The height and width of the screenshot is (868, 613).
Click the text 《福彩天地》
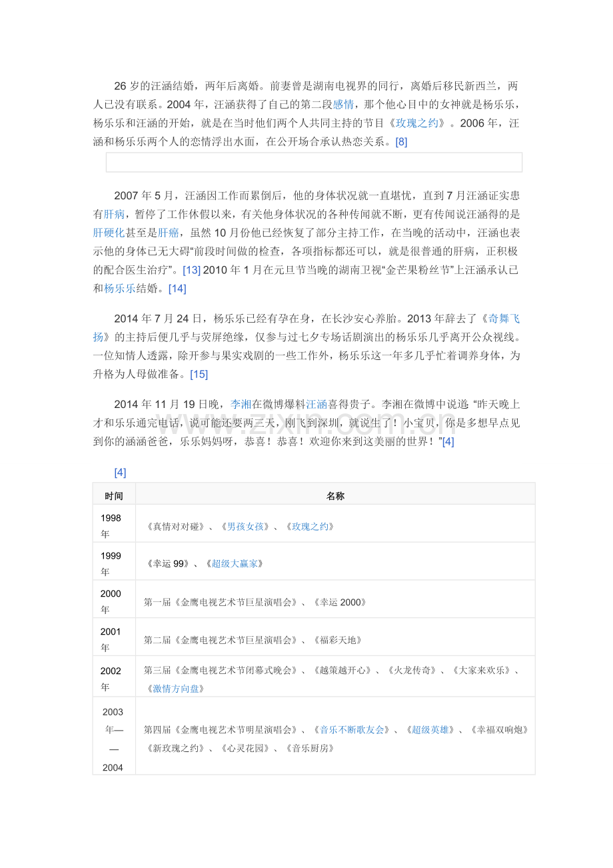(x=337, y=640)
